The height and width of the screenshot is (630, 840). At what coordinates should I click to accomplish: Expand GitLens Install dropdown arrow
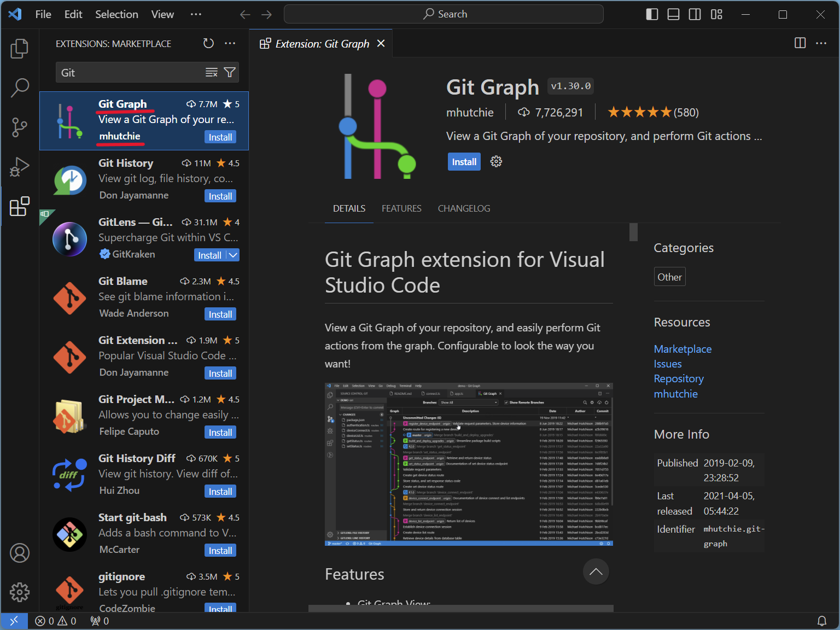233,255
